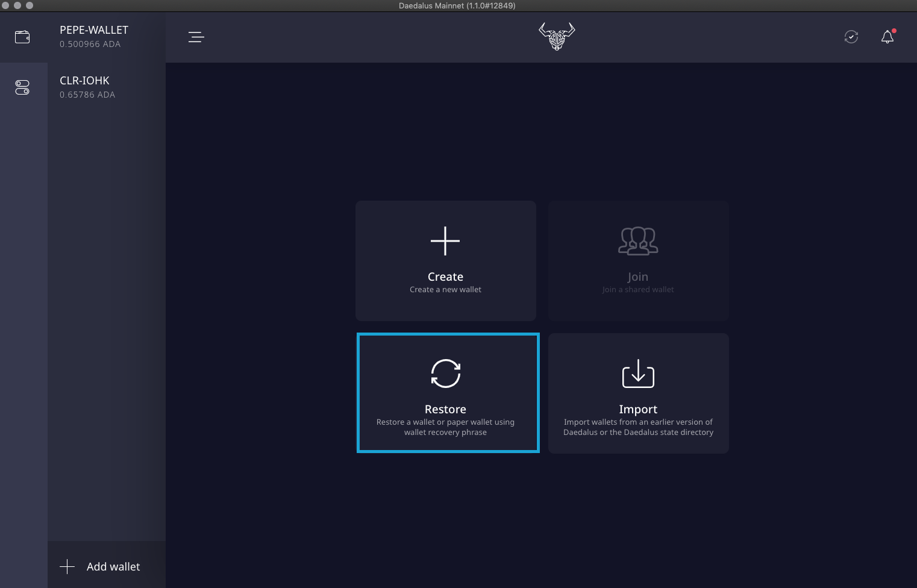
Task: Click the plus icon beside Add wallet
Action: click(x=67, y=566)
